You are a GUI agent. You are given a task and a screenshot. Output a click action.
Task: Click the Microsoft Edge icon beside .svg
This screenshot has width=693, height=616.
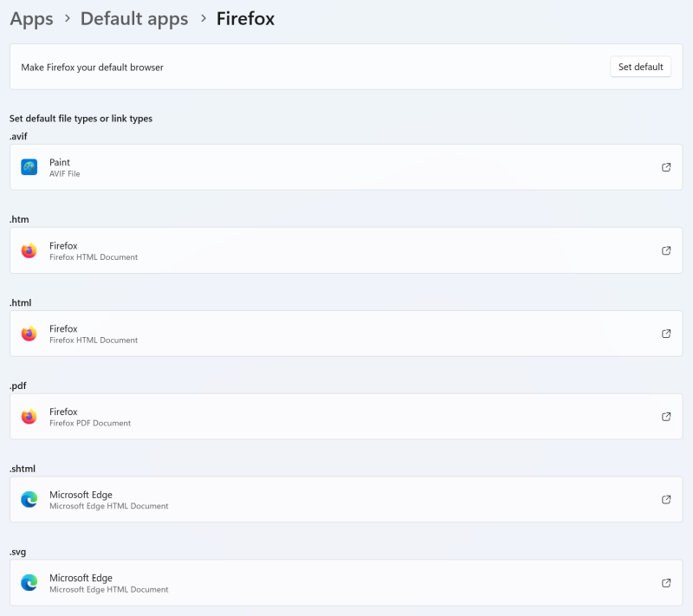29,583
